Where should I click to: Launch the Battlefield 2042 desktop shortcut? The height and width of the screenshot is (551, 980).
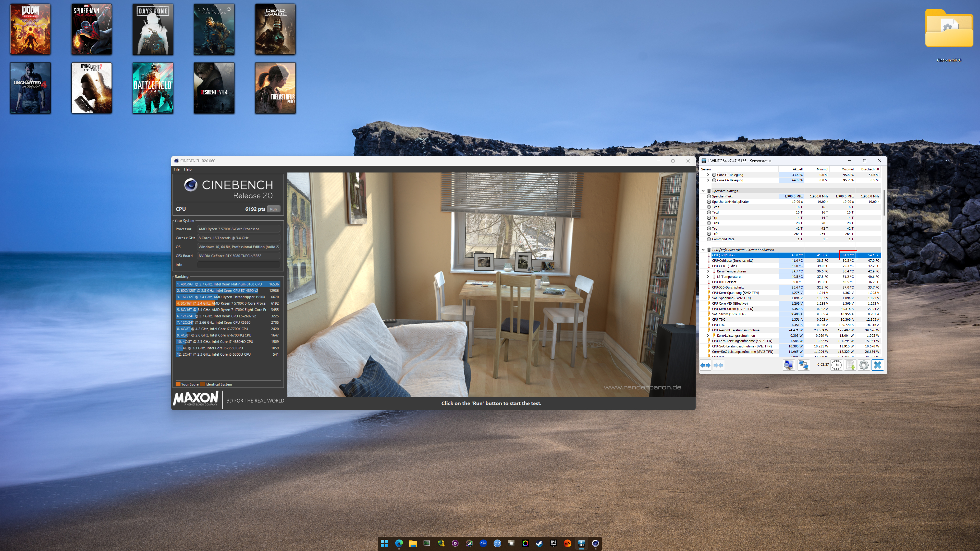[x=153, y=88]
